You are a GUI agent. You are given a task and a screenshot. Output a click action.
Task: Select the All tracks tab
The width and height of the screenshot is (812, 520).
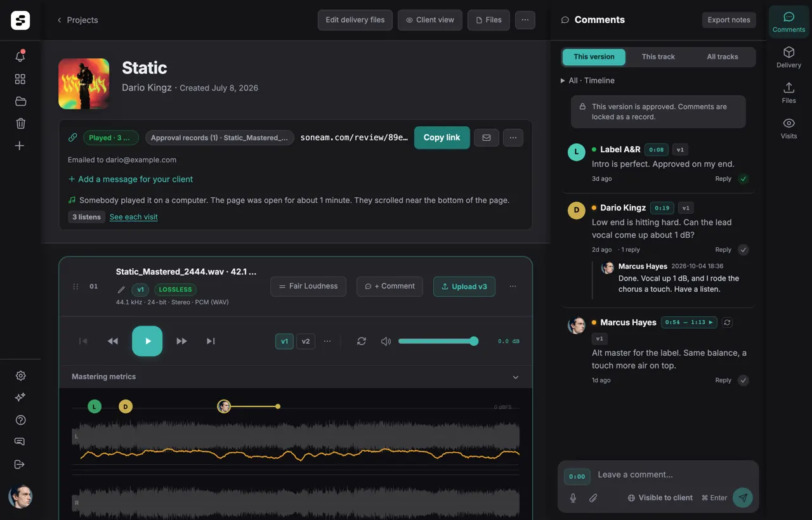point(723,57)
